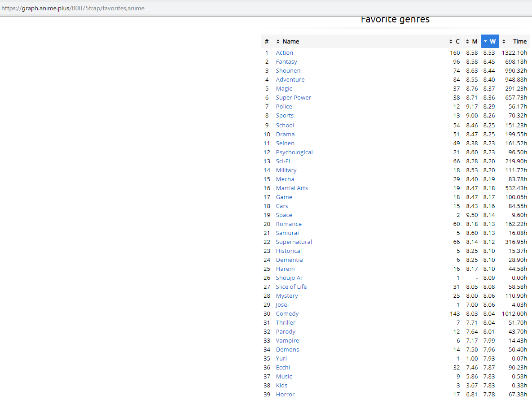The height and width of the screenshot is (404, 532).
Task: Open the Cars genre link
Action: 282,206
